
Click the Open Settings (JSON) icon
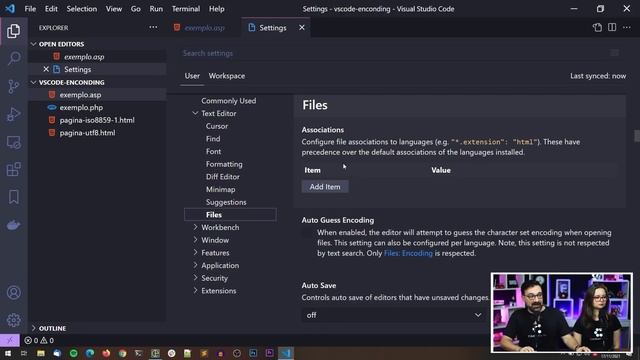coord(597,27)
